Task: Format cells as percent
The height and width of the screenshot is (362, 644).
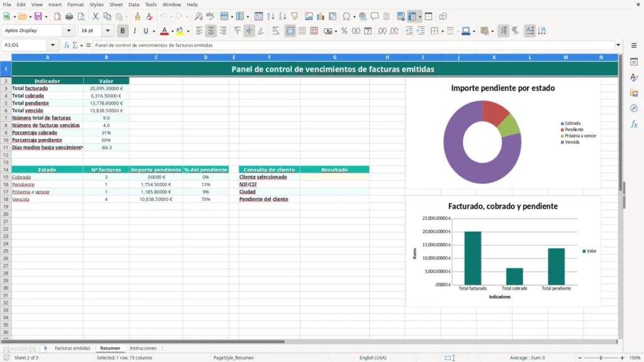Action: [x=344, y=31]
